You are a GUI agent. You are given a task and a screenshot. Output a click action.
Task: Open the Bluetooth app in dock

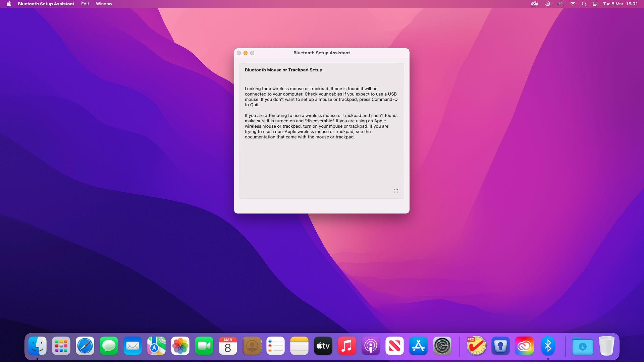pos(548,346)
